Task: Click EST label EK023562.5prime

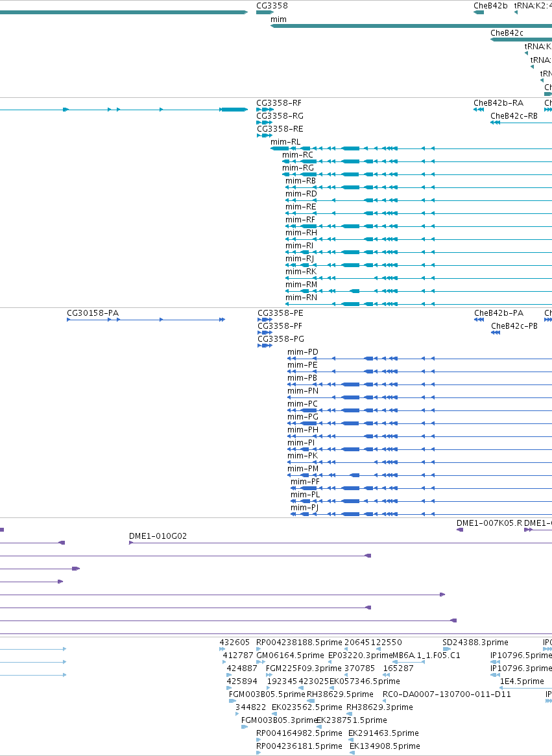Action: coord(307,707)
